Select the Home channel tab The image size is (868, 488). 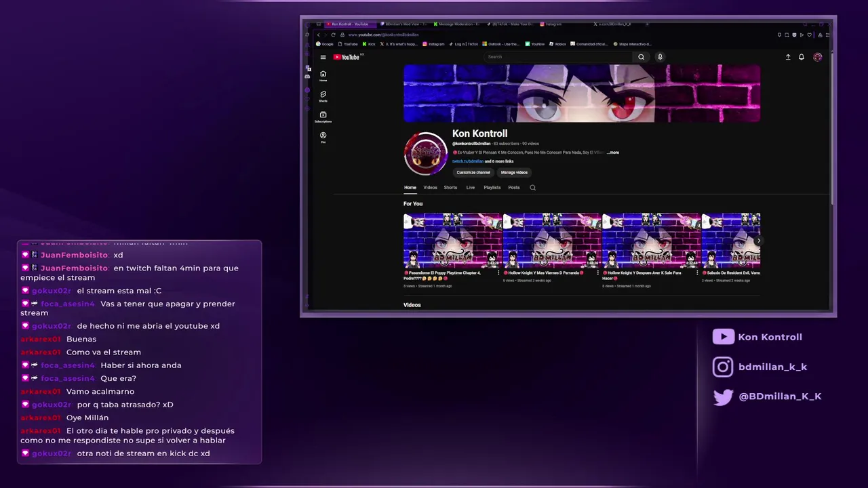pos(410,188)
